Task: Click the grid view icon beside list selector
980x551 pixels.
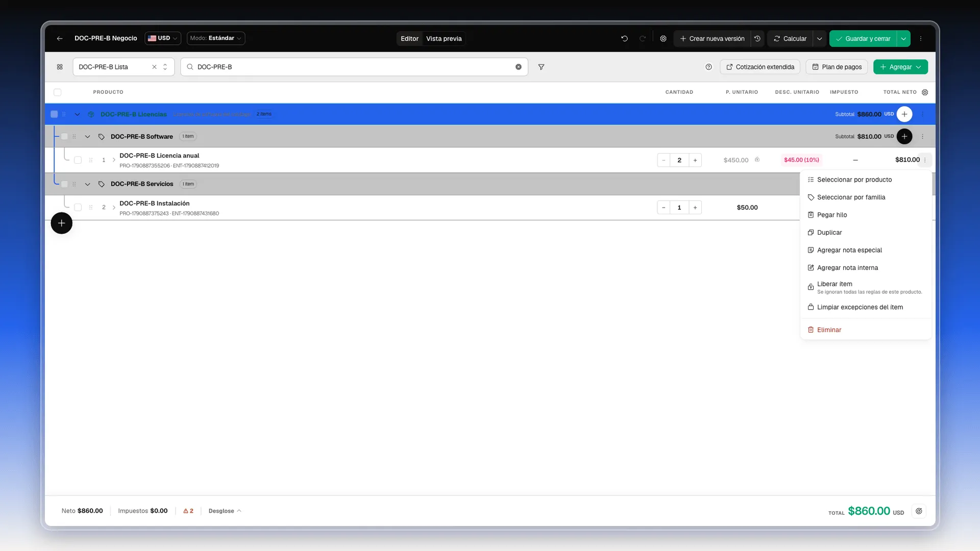Action: tap(60, 67)
